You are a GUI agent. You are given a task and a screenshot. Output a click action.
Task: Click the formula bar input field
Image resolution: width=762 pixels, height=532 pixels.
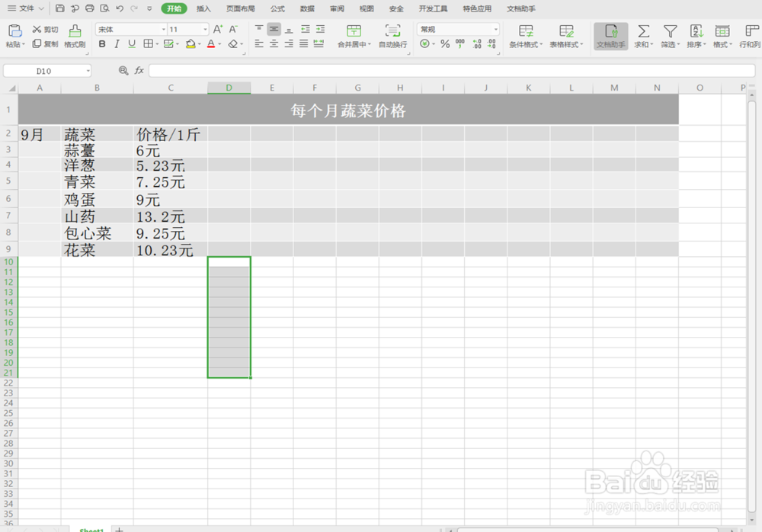pyautogui.click(x=452, y=71)
